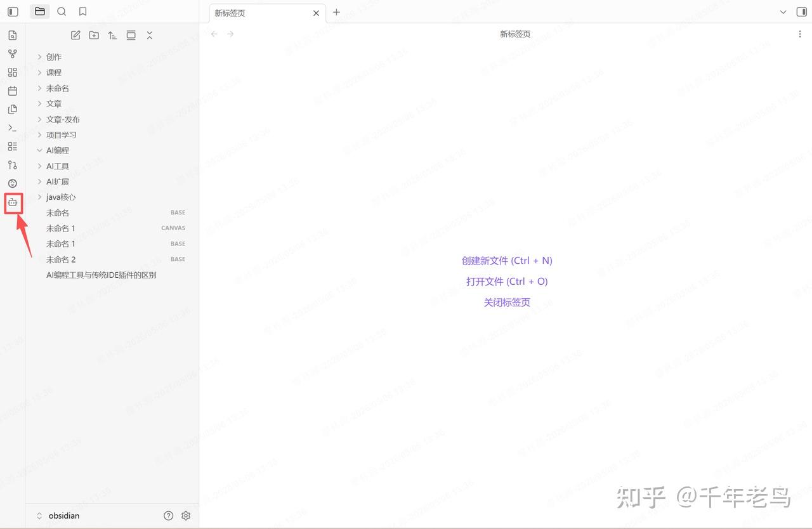Open the command palette ribbon icon
Screen dimensions: 812x529
tap(13, 128)
